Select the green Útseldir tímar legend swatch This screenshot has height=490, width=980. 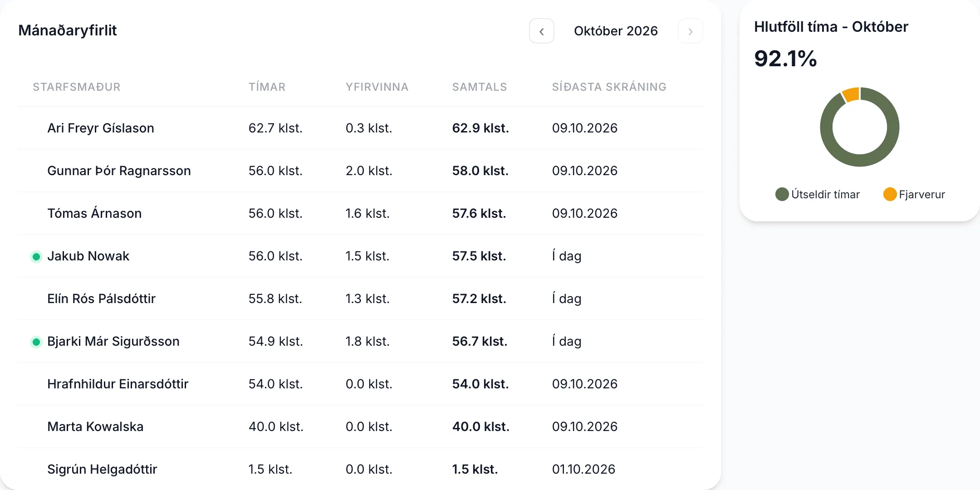click(x=782, y=194)
